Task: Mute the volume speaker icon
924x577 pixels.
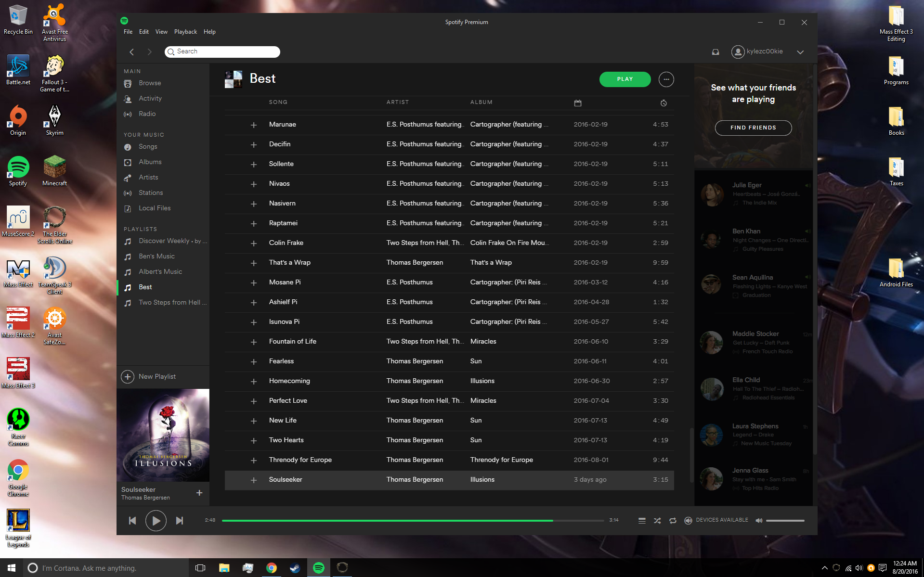Action: (759, 521)
